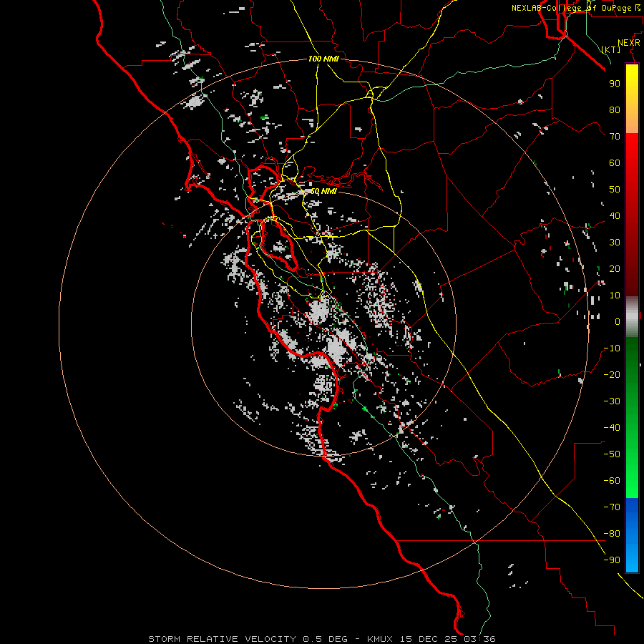Click the 100 NMI range ring label

point(323,59)
